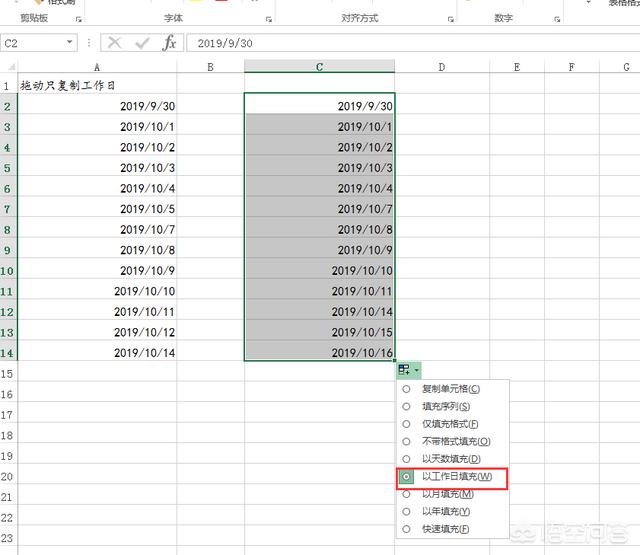Screen dimensions: 640x555
Task: Expand the Name Box dropdown arrow
Action: click(70, 43)
